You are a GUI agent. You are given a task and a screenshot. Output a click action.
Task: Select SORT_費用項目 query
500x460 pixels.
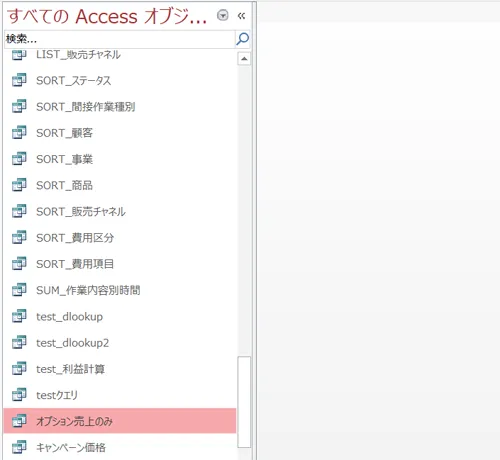pyautogui.click(x=120, y=264)
